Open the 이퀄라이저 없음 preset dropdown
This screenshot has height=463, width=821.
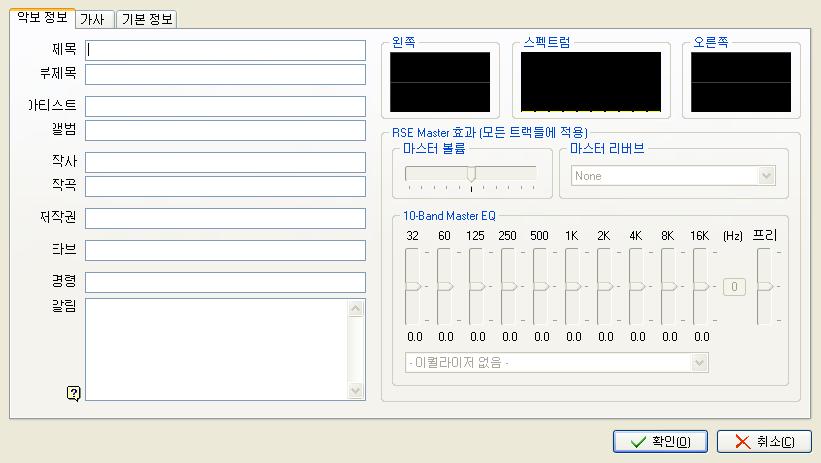(557, 362)
